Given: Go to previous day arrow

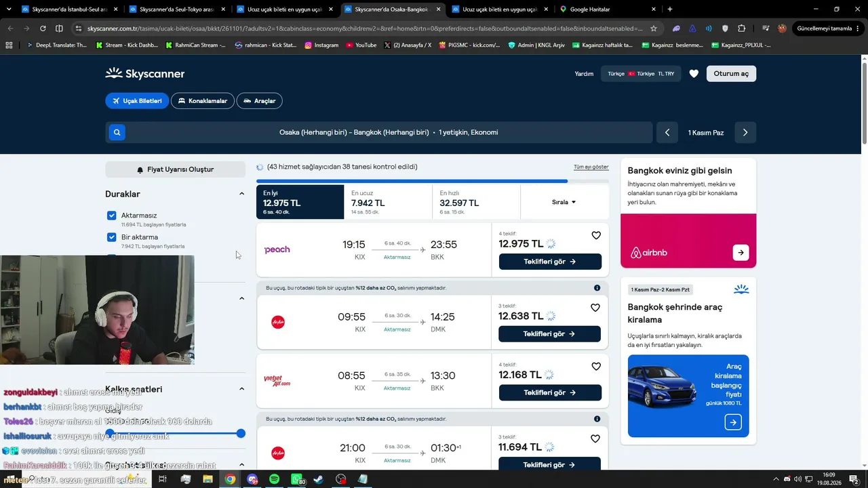Looking at the screenshot, I should click(667, 132).
